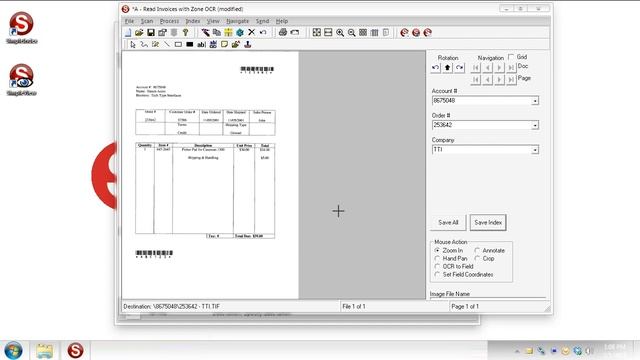Screen dimensions: 640x360
Task: Select the 'ab|' text annotation tool
Action: (x=201, y=44)
